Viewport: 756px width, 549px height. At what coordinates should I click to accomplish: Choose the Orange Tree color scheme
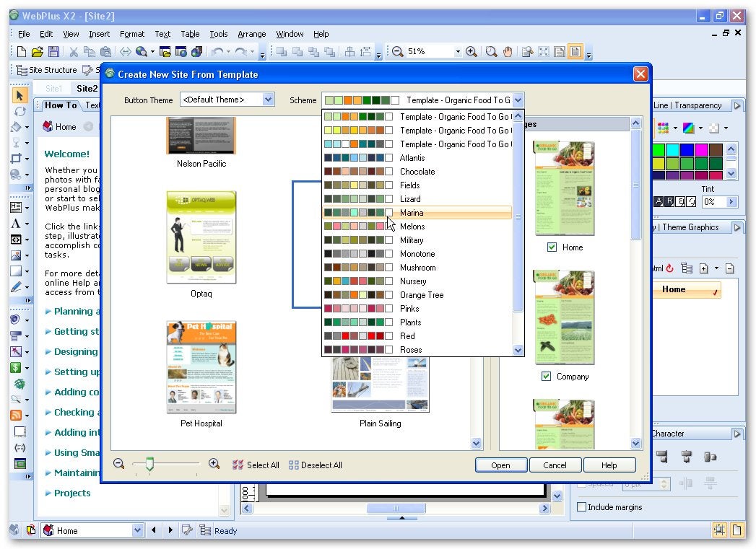(x=417, y=295)
